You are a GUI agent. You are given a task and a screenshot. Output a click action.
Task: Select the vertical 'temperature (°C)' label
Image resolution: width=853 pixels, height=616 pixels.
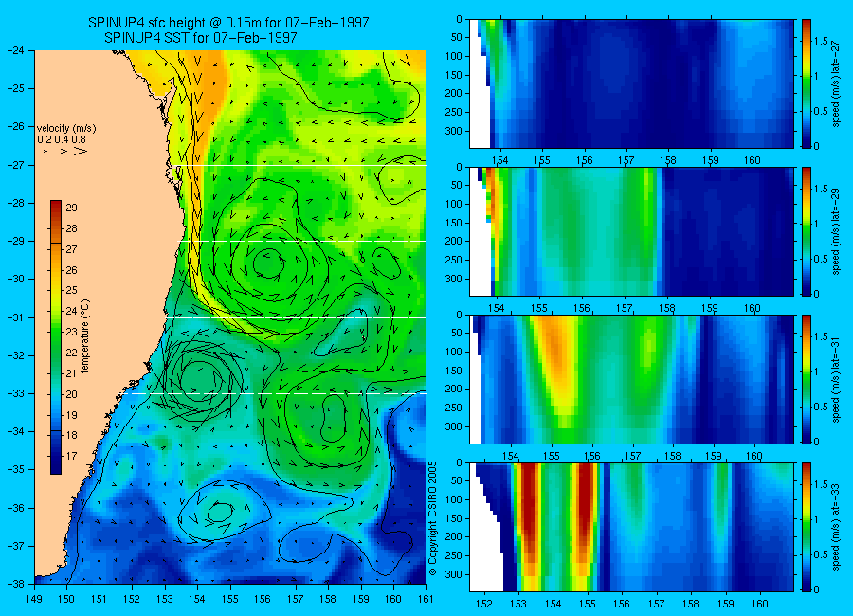(x=85, y=336)
